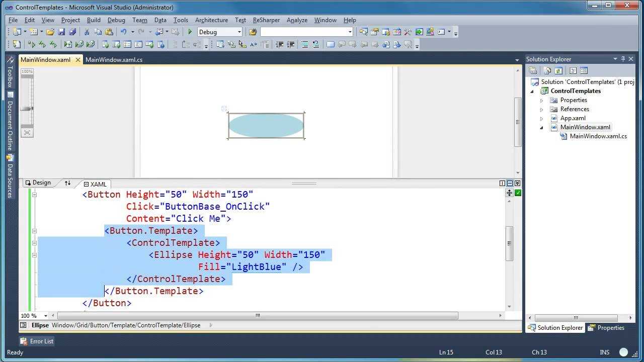Select MainWindow.xaml.cs in Solution Explorer
The image size is (644, 362).
point(598,136)
